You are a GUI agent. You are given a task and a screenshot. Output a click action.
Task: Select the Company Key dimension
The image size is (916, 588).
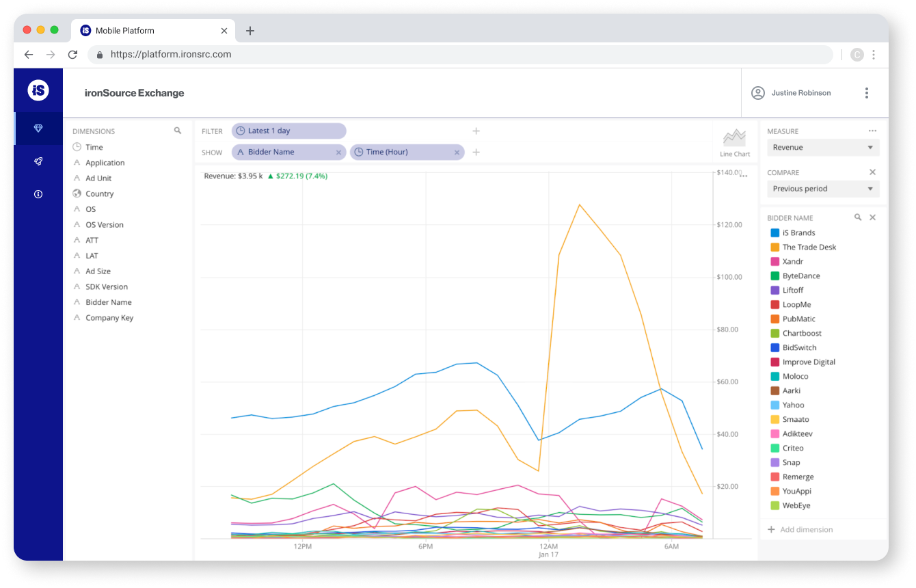pyautogui.click(x=109, y=318)
